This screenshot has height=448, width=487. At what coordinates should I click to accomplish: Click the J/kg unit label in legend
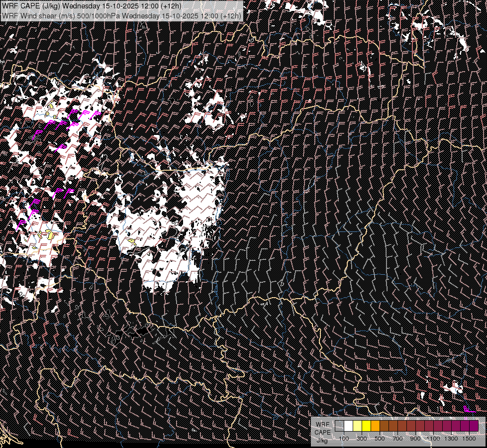(322, 441)
